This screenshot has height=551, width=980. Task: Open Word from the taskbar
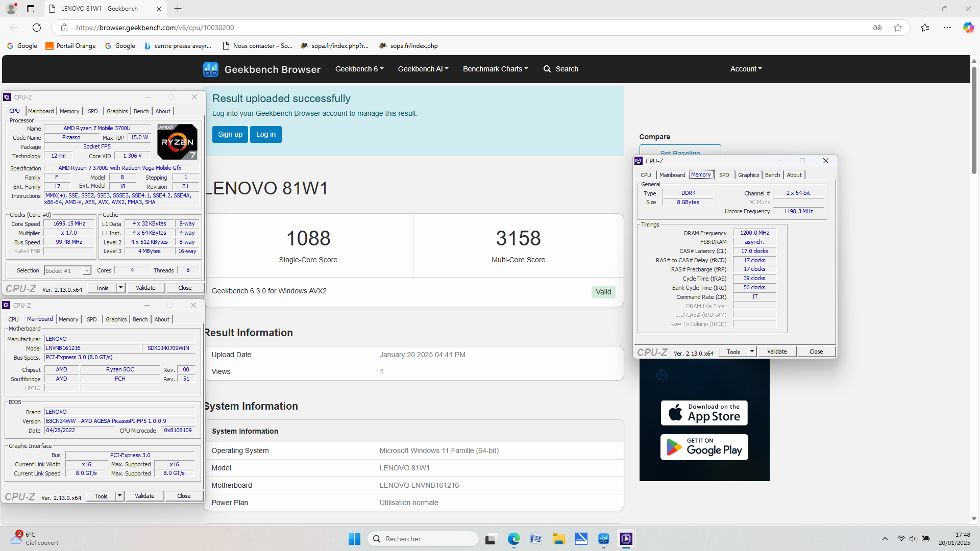pyautogui.click(x=536, y=539)
